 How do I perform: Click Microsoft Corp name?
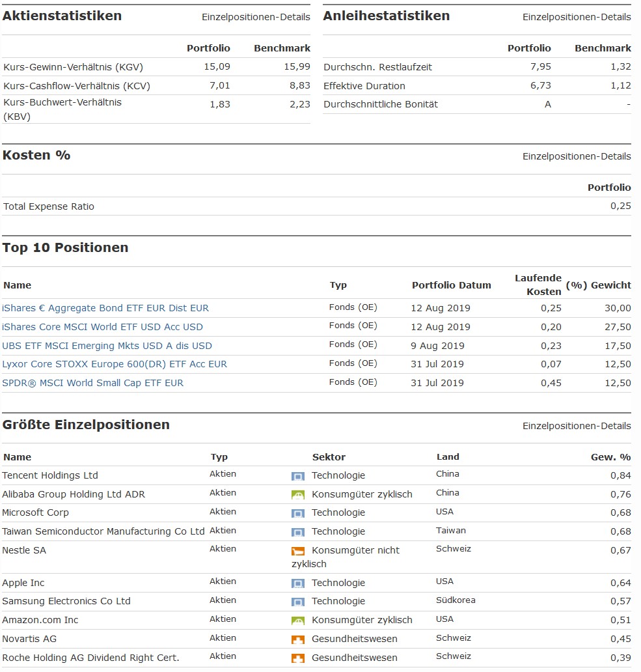pos(36,513)
